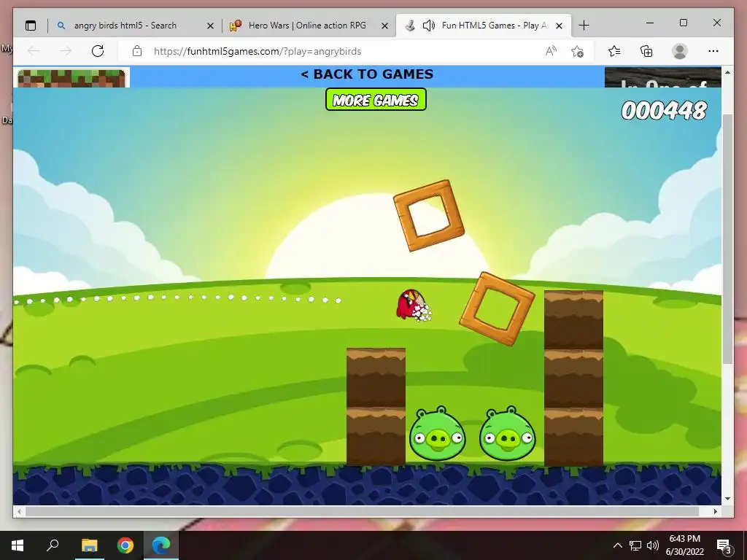This screenshot has height=560, width=747.
Task: Show hidden system tray icons
Action: tap(617, 545)
